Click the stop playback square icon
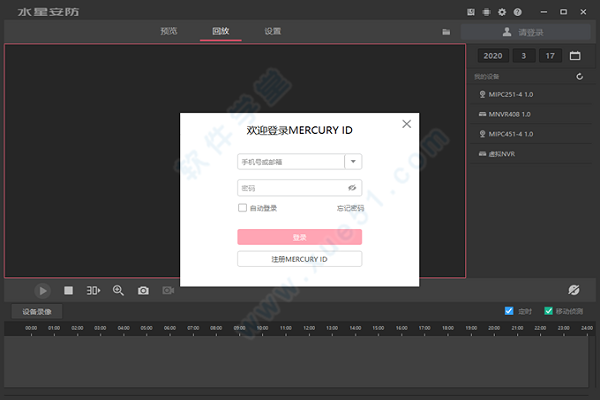This screenshot has height=400, width=600. click(x=69, y=290)
